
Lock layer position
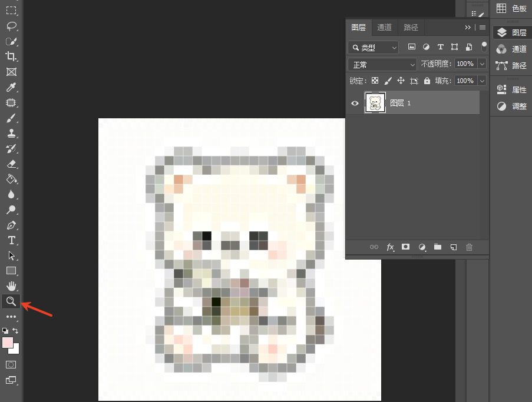tap(401, 81)
